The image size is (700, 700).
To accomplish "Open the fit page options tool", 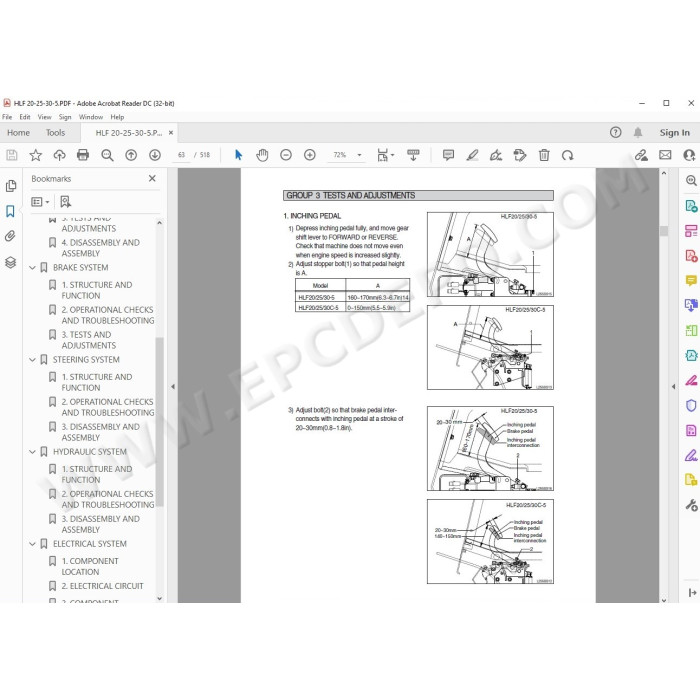I will coord(385,155).
